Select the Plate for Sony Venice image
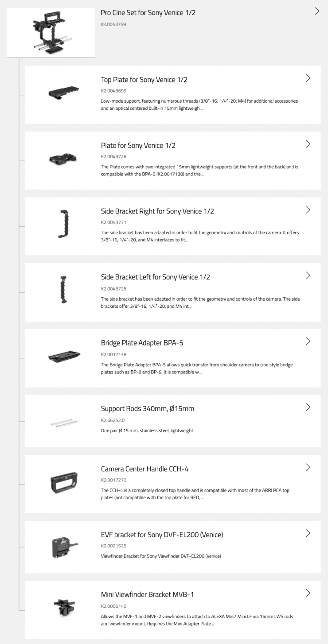328x644 pixels. tap(64, 159)
